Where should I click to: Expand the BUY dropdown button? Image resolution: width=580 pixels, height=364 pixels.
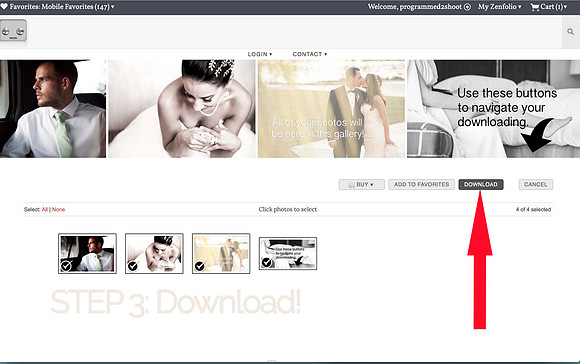(361, 185)
